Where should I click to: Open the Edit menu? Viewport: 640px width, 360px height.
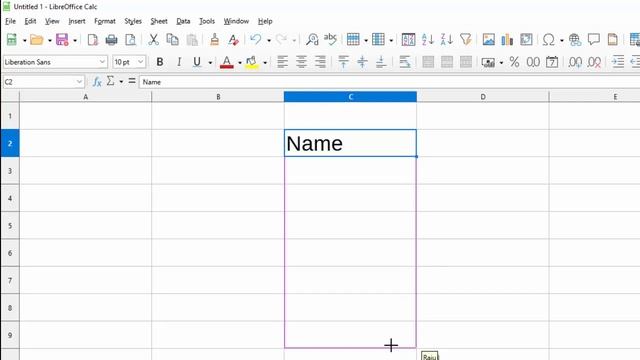point(30,21)
